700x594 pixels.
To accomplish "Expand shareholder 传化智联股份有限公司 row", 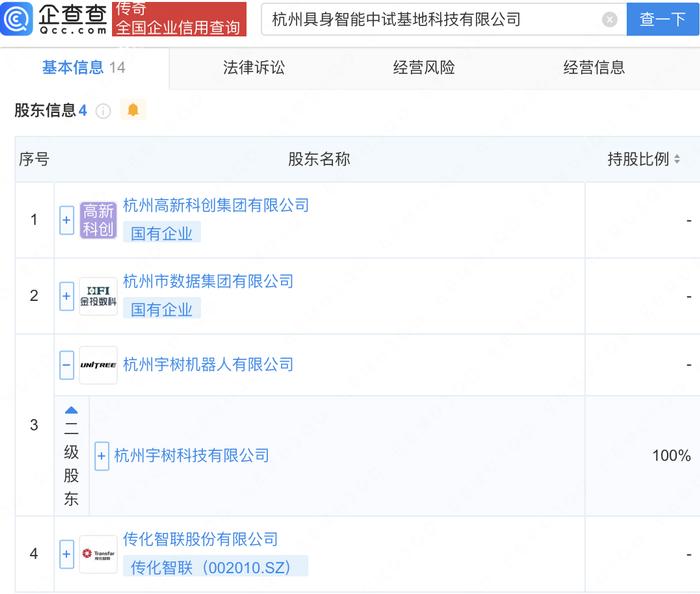I will click(x=67, y=554).
